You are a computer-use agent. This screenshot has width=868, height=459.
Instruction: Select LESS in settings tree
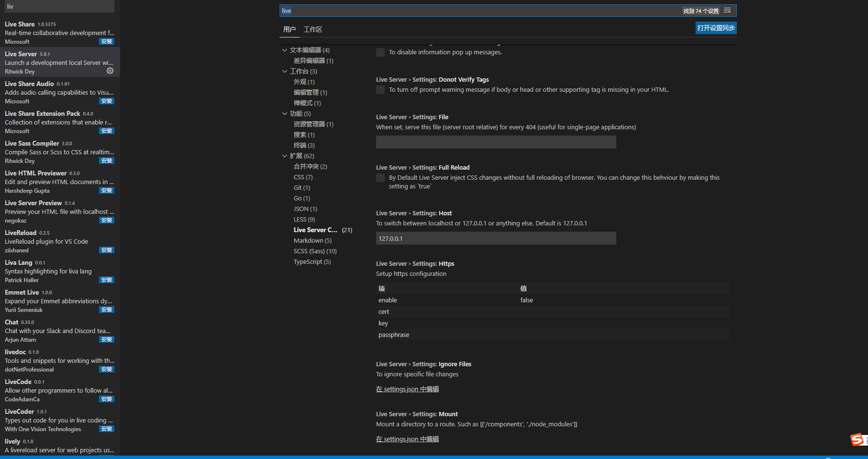pyautogui.click(x=304, y=219)
